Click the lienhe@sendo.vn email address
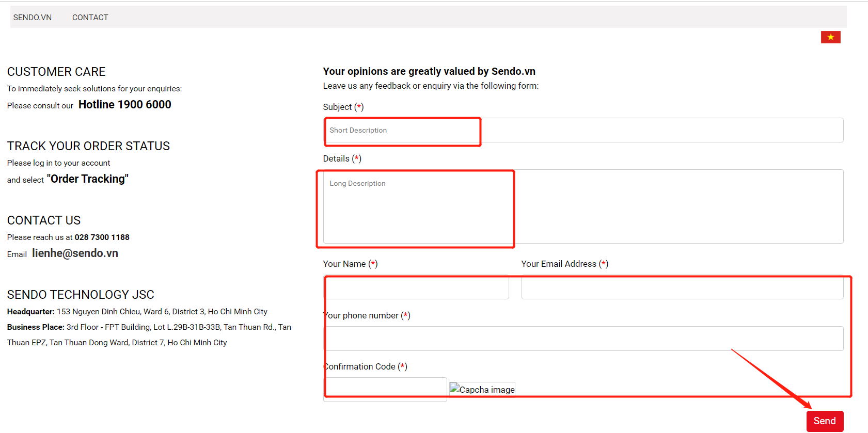This screenshot has height=433, width=868. click(x=75, y=253)
